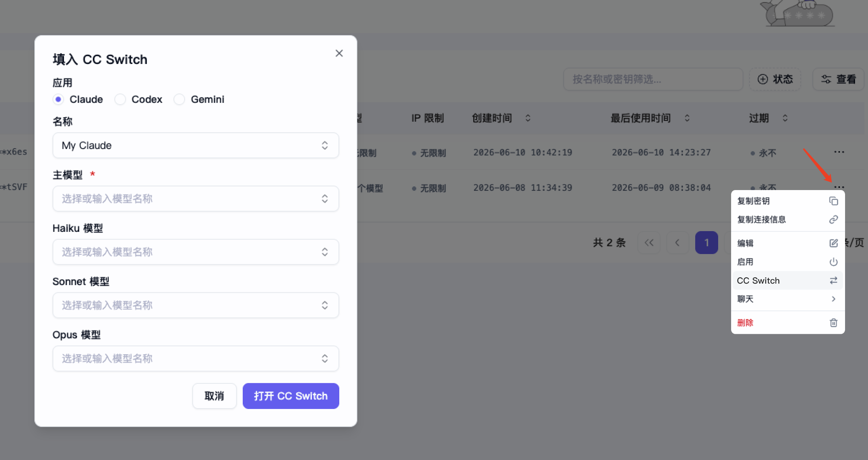
Task: Select the Codex radio option
Action: point(120,99)
